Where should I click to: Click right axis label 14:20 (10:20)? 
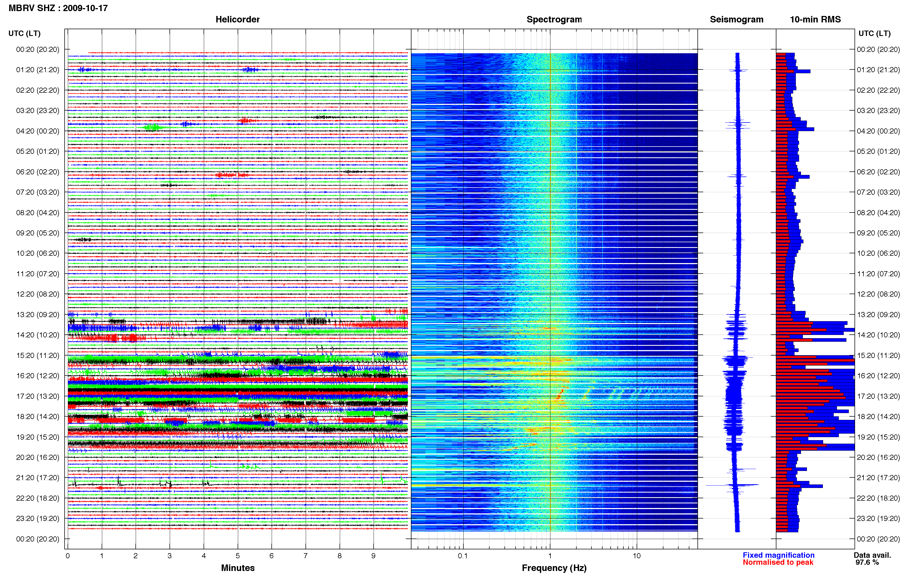pos(878,335)
